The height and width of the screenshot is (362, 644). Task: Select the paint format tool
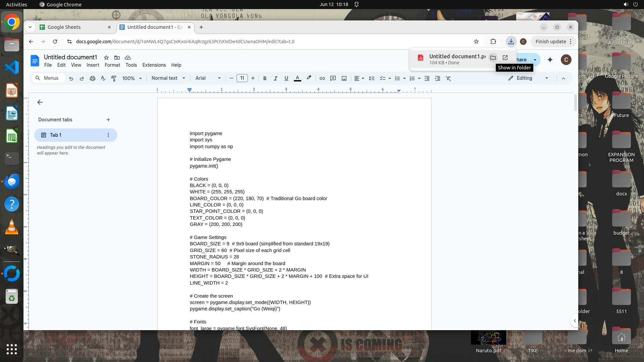[x=114, y=78]
